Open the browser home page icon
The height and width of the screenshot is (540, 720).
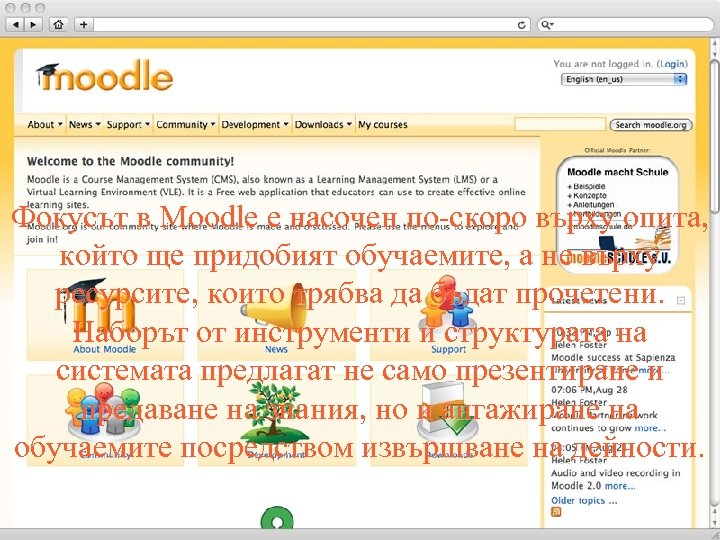tap(58, 25)
